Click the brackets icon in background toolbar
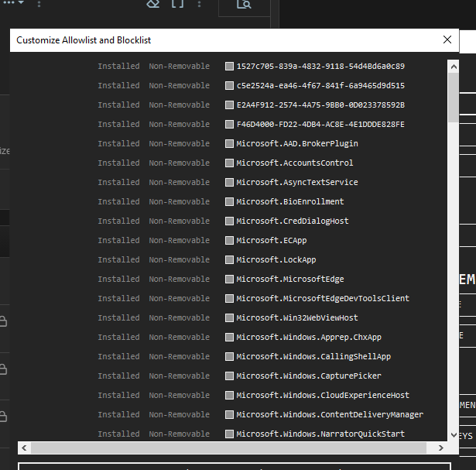 point(177,4)
